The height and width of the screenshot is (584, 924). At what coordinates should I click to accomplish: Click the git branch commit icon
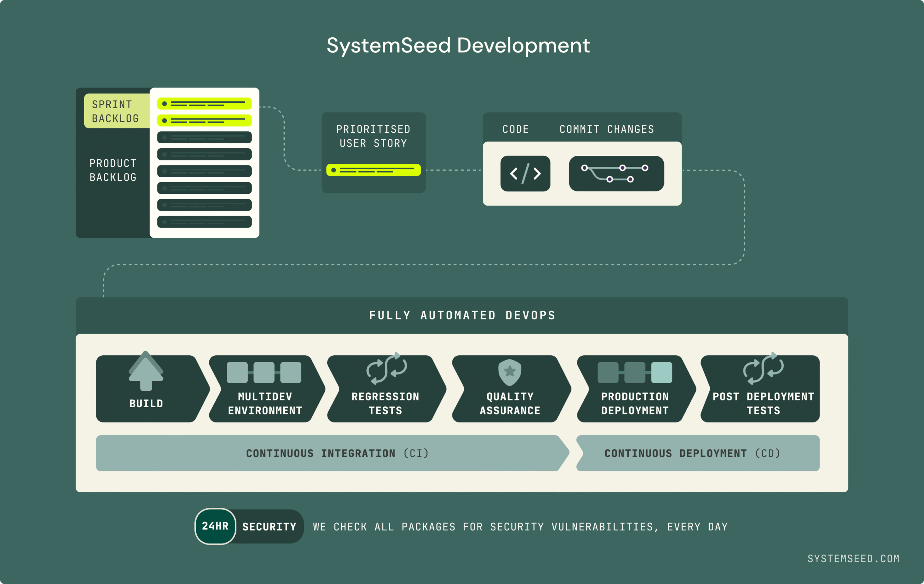click(616, 174)
